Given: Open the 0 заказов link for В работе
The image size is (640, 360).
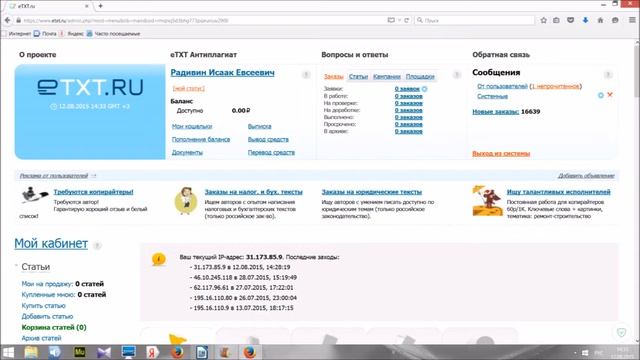Looking at the screenshot, I should 409,96.
